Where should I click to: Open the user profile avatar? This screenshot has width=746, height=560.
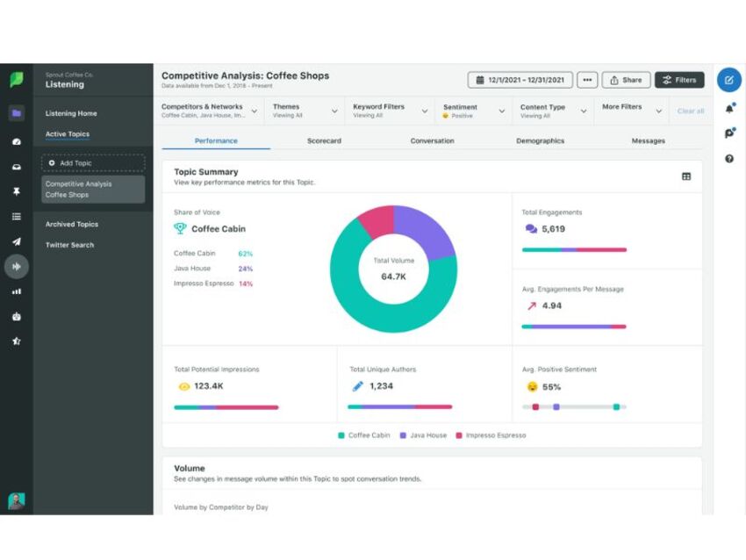pos(16,501)
